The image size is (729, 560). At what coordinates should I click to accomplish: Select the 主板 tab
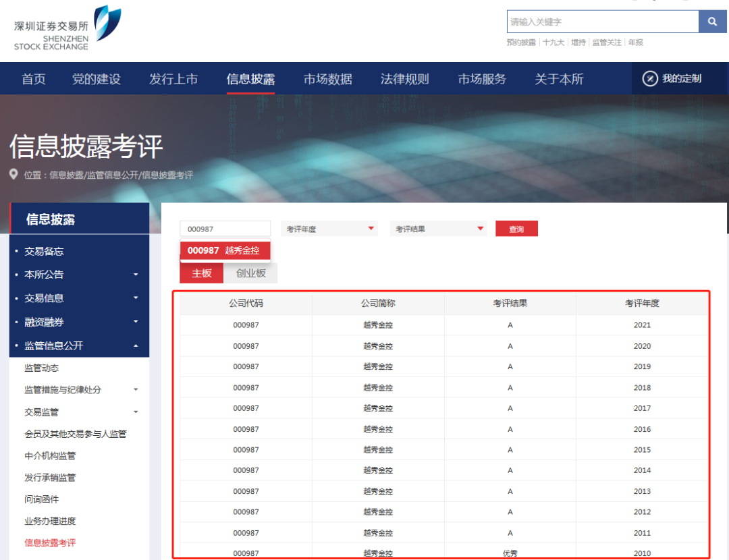[x=201, y=273]
